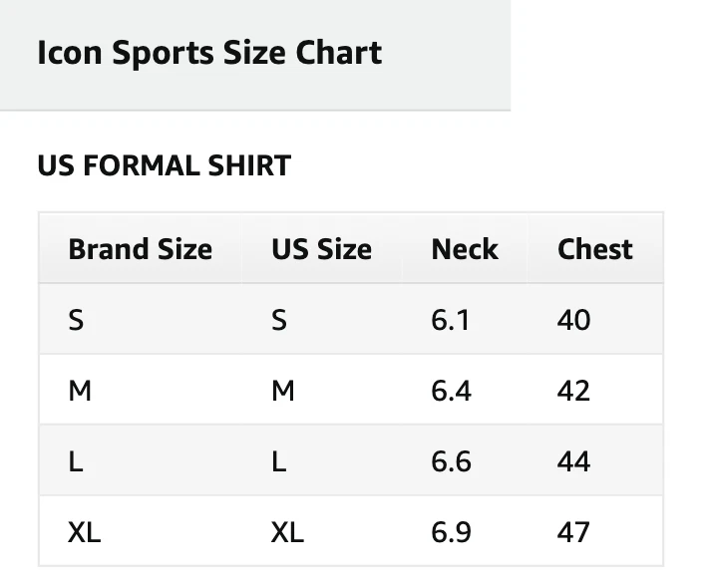712x588 pixels.
Task: Click the Brand Size column header
Action: click(141, 249)
